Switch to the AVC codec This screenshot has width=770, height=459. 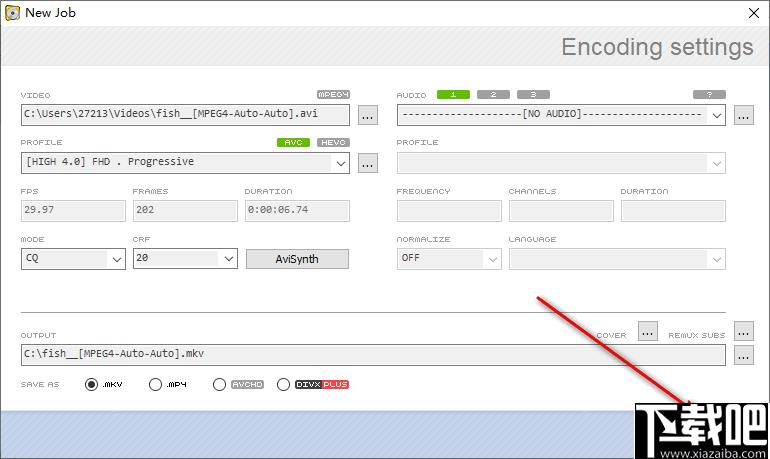click(293, 142)
